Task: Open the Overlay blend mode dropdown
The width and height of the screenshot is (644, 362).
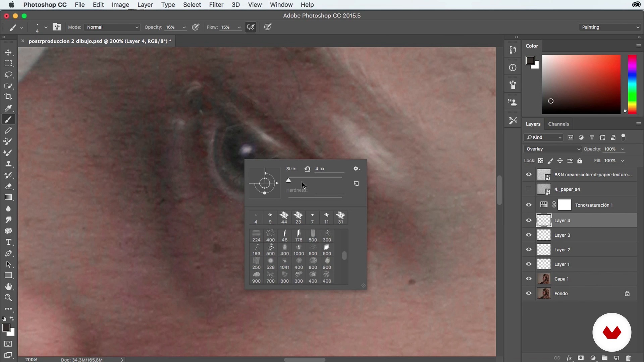Action: click(x=552, y=149)
